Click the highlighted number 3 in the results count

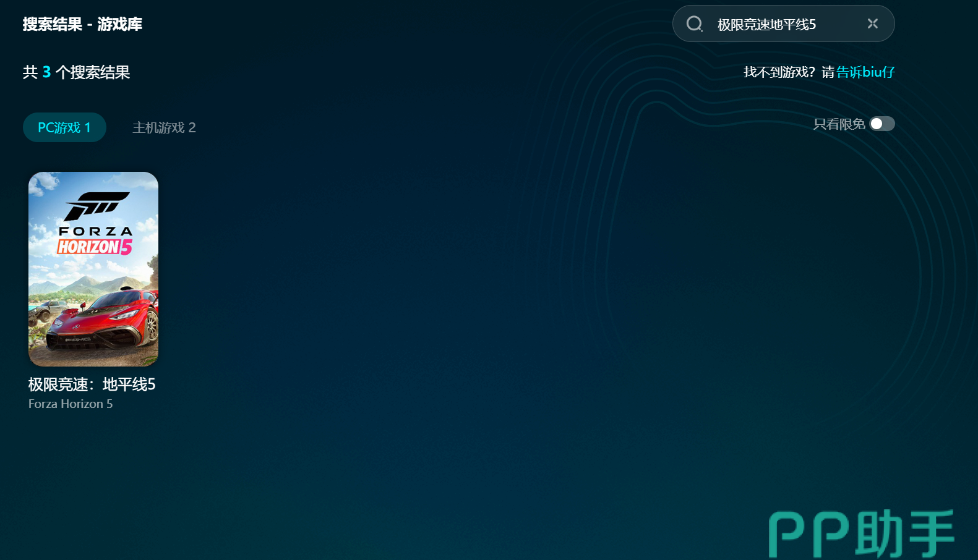coord(46,72)
